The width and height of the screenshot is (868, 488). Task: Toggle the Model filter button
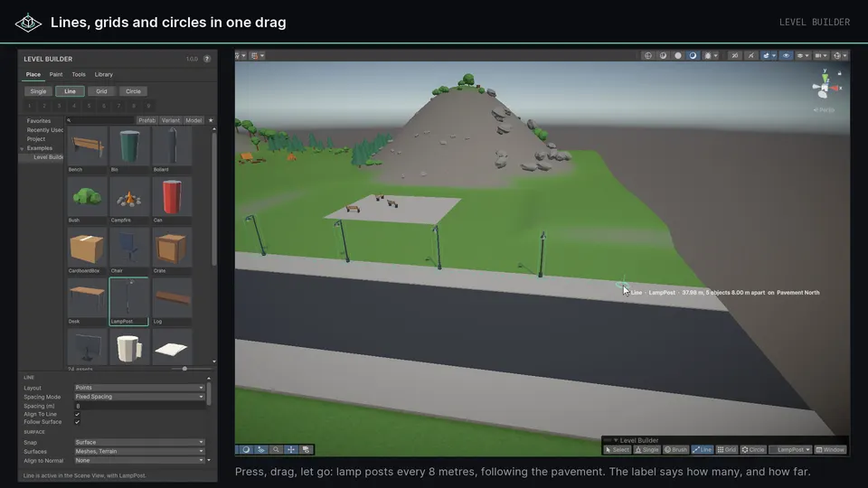(x=193, y=120)
